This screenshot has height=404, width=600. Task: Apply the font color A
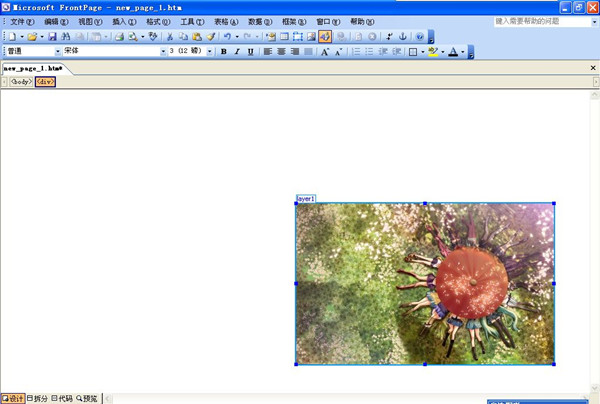click(453, 51)
